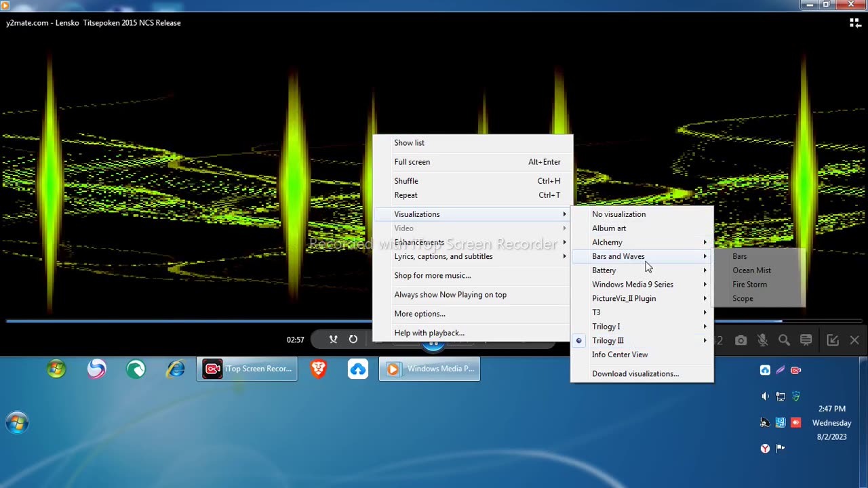This screenshot has width=868, height=488.
Task: Click the 02:57 elapsed time display
Action: pos(296,340)
